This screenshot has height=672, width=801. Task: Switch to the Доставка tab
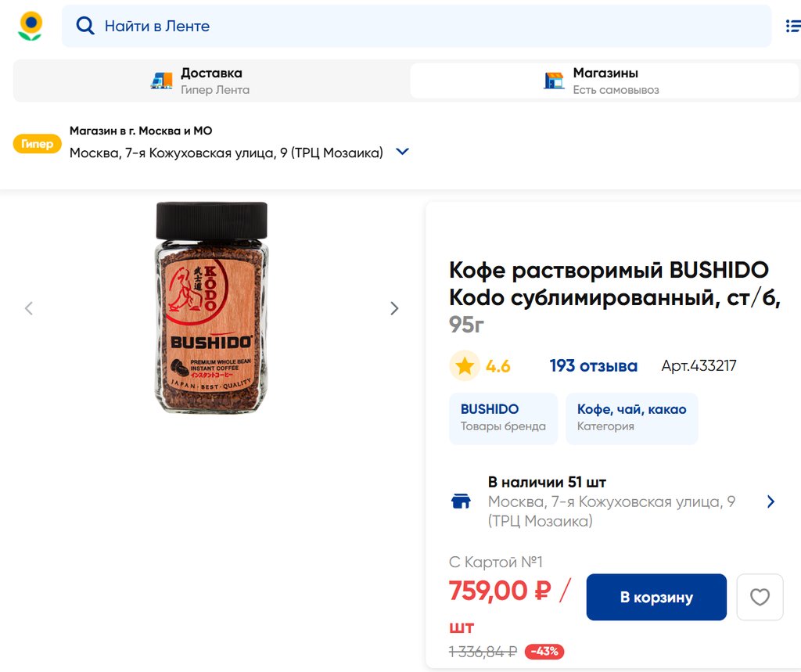tap(211, 81)
